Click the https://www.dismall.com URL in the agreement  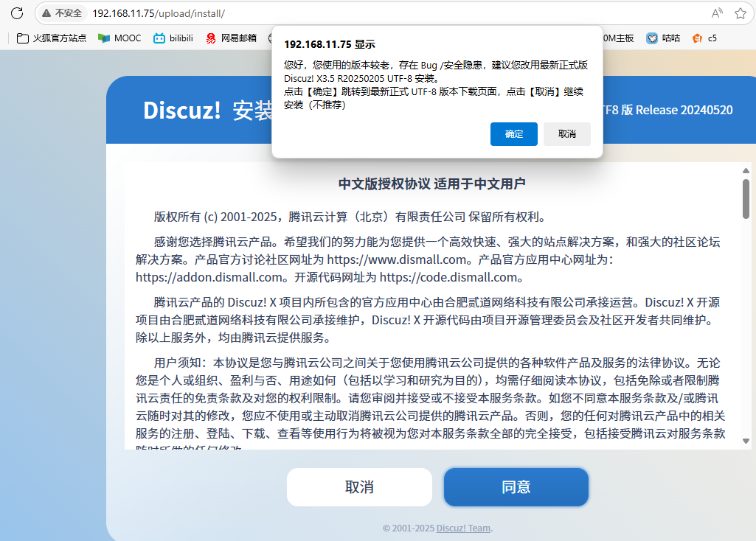tap(396, 259)
